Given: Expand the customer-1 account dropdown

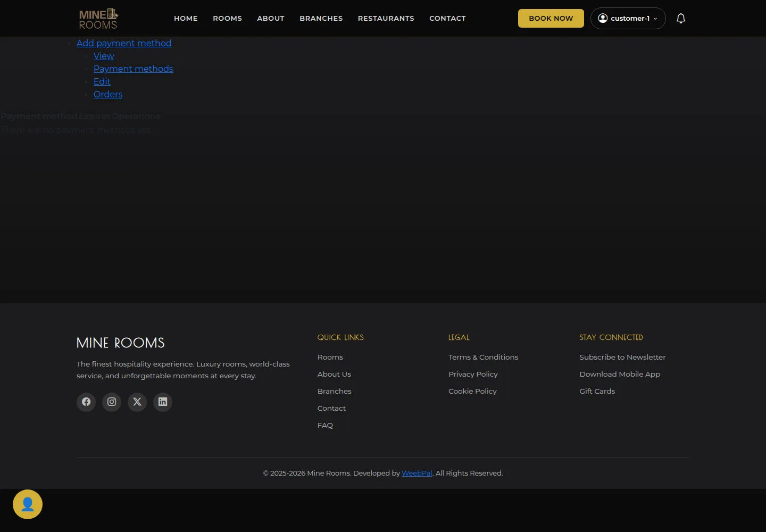Looking at the screenshot, I should point(628,18).
